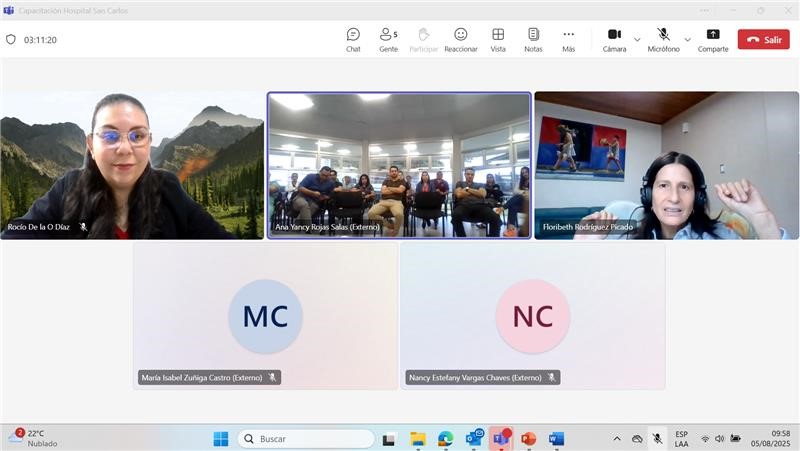Viewport: 800px width, 451px height.
Task: Open the Windows Start menu
Action: 221,439
